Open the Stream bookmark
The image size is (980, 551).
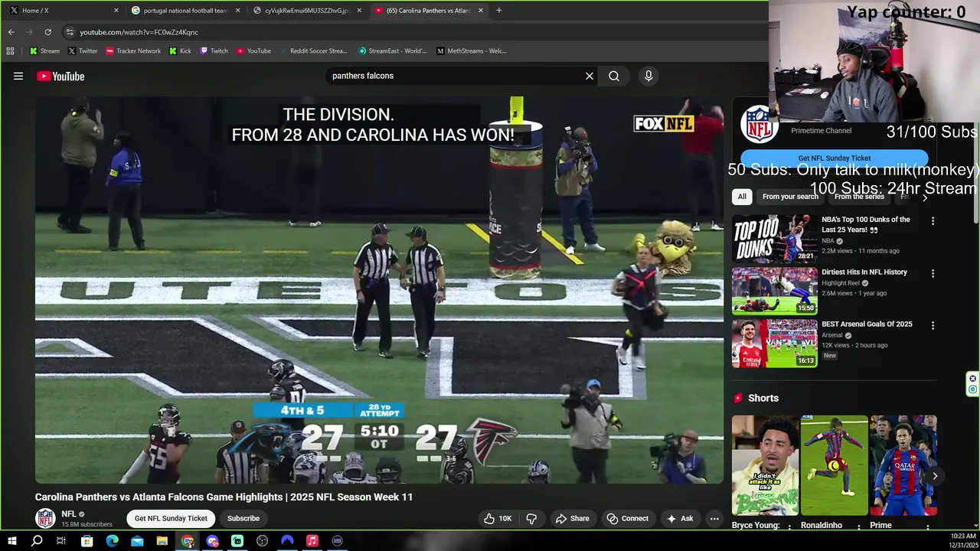click(x=44, y=51)
